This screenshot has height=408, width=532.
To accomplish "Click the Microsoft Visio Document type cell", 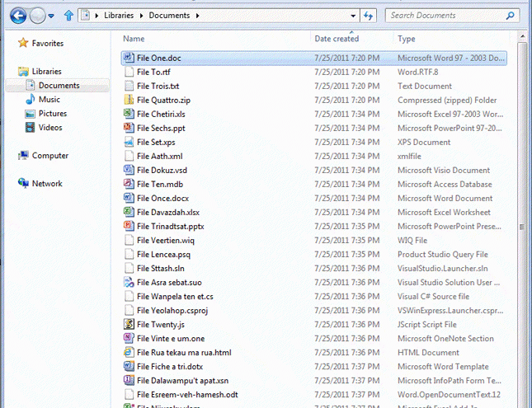I will tap(444, 171).
